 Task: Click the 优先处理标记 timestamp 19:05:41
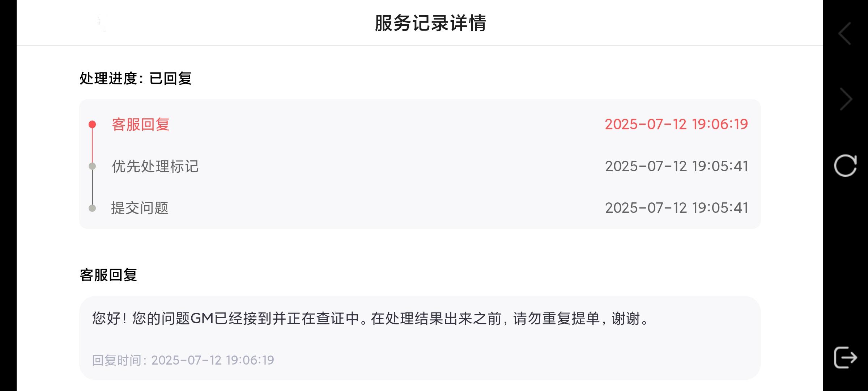676,166
